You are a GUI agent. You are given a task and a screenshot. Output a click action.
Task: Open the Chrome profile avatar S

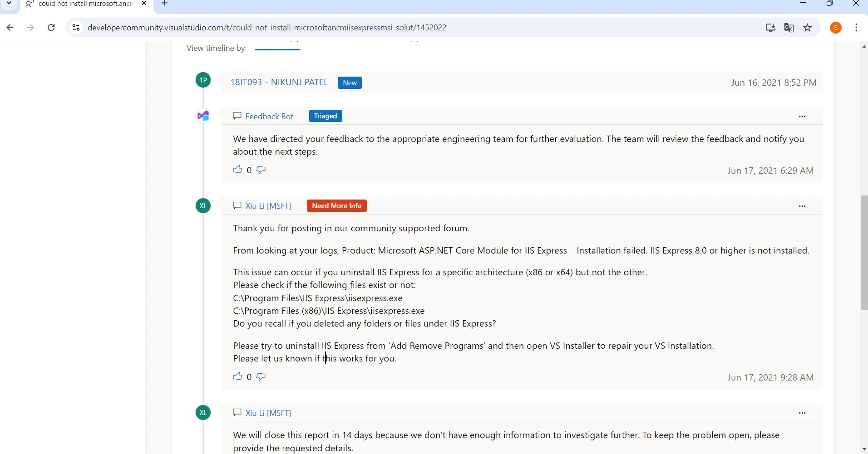(836, 28)
